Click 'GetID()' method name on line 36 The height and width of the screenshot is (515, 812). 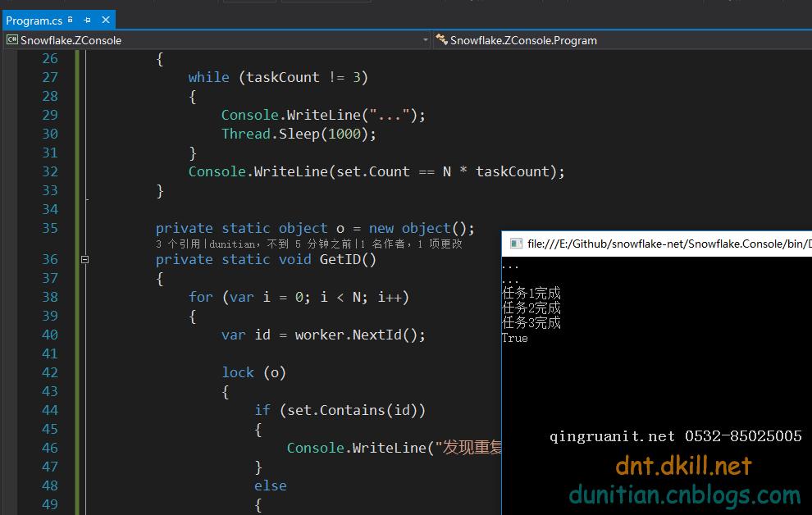pos(348,259)
